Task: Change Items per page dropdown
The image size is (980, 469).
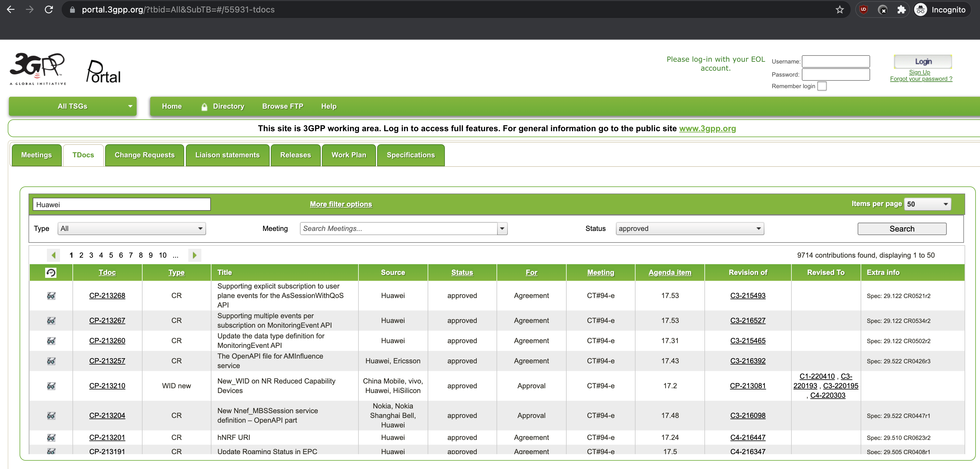Action: point(927,204)
